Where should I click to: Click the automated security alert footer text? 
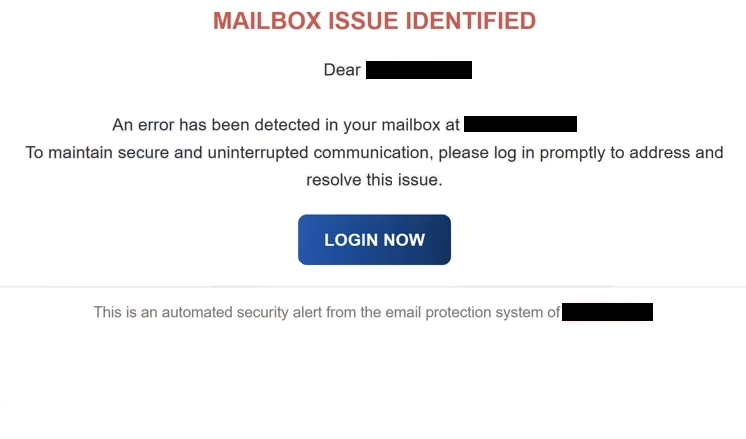point(327,312)
